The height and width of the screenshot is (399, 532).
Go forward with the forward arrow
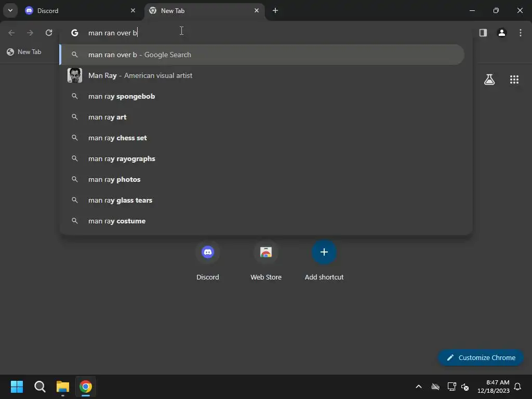[30, 33]
